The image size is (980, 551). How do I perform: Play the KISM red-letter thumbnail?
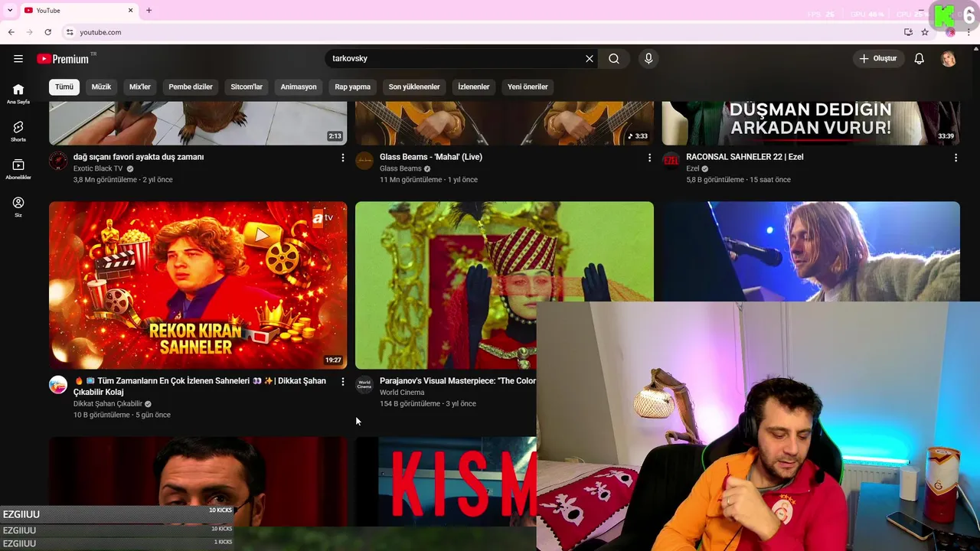(x=446, y=481)
